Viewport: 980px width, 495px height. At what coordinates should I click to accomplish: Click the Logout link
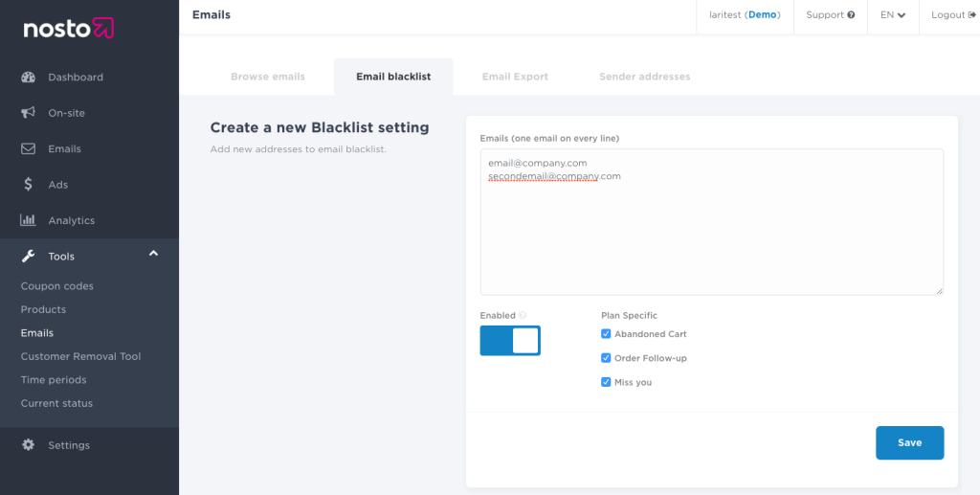point(953,15)
